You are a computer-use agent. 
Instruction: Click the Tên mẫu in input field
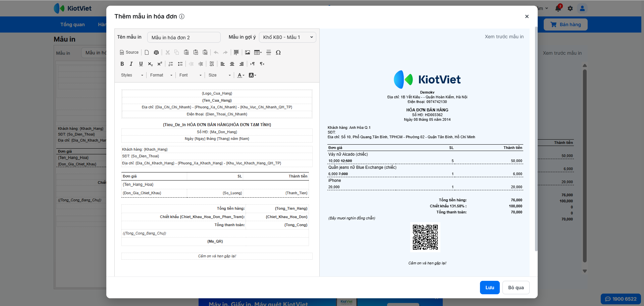[x=184, y=37]
